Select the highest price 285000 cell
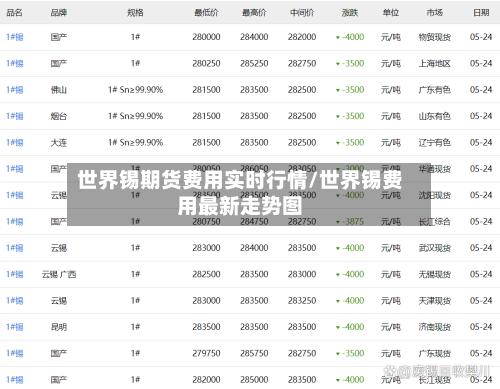 pos(254,380)
